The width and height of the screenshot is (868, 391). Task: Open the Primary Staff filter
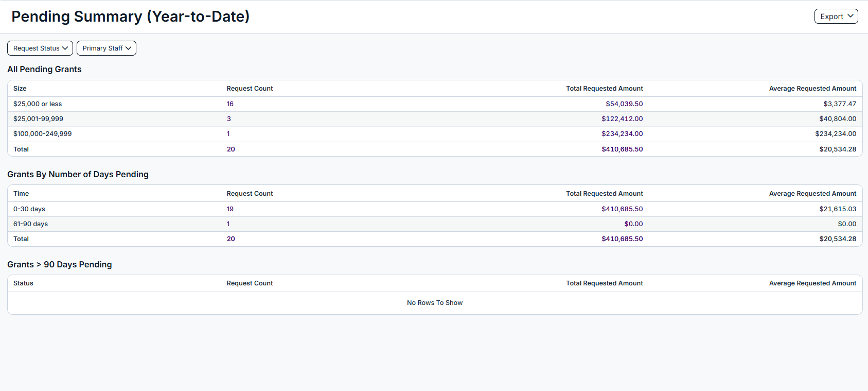click(x=107, y=48)
